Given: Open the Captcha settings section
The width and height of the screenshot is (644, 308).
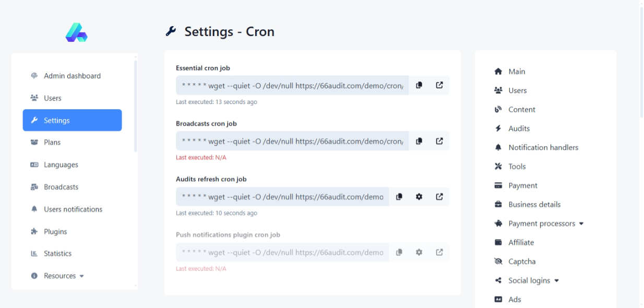Looking at the screenshot, I should [x=521, y=262].
